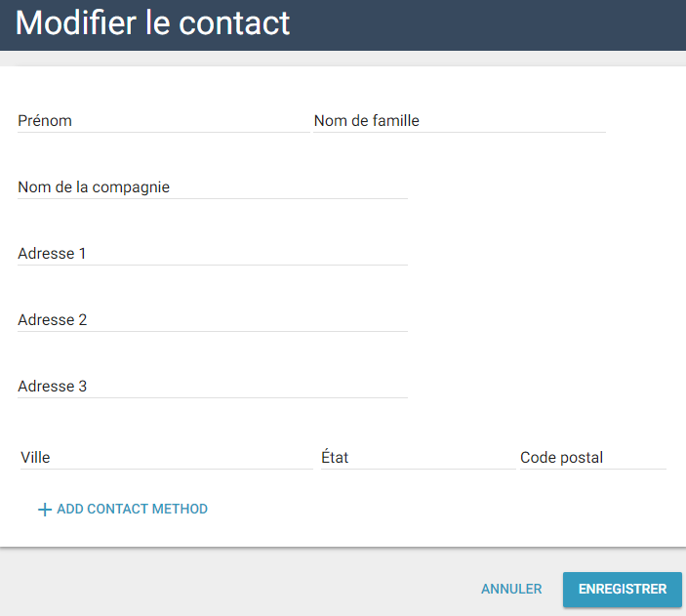Screen dimensions: 686x616
Task: Click the 'Code postal' label text
Action: [x=562, y=457]
